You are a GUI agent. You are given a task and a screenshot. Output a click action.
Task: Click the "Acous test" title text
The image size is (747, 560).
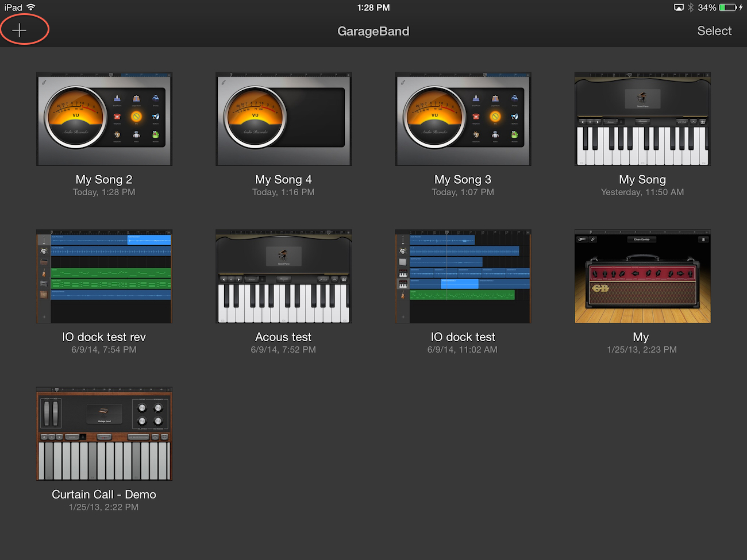click(283, 337)
